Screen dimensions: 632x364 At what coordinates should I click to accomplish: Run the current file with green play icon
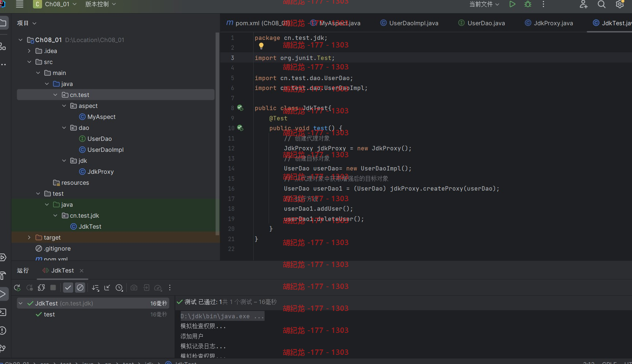pos(512,4)
